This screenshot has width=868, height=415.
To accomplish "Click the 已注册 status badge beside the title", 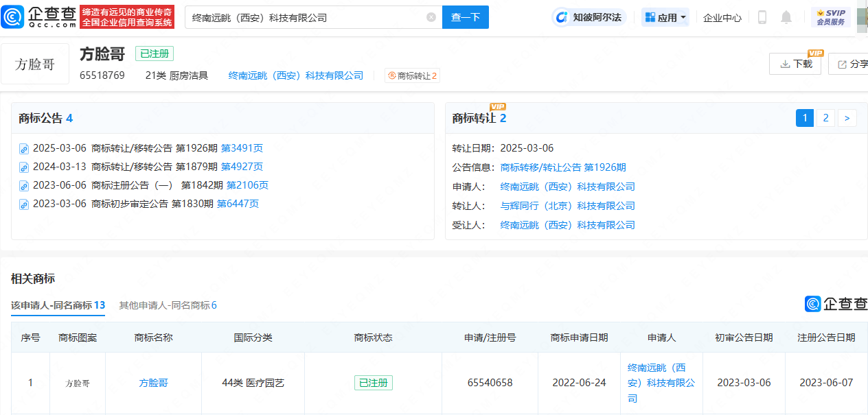I will pyautogui.click(x=155, y=54).
